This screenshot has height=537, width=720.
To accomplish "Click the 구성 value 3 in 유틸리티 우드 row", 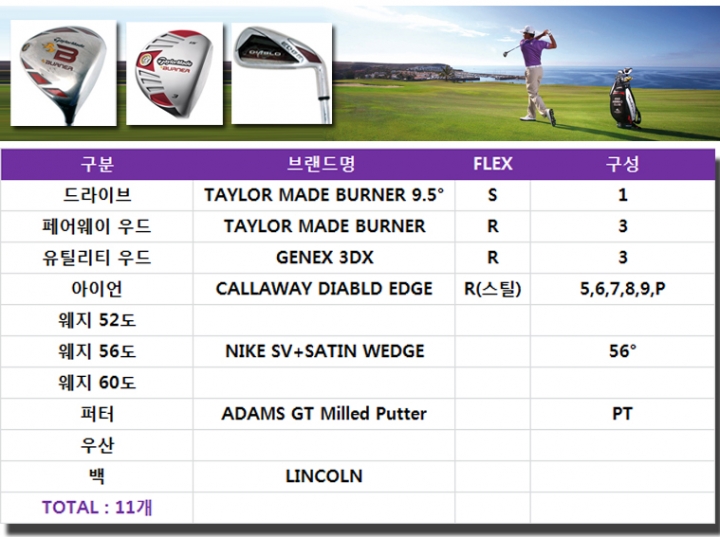I will (623, 258).
